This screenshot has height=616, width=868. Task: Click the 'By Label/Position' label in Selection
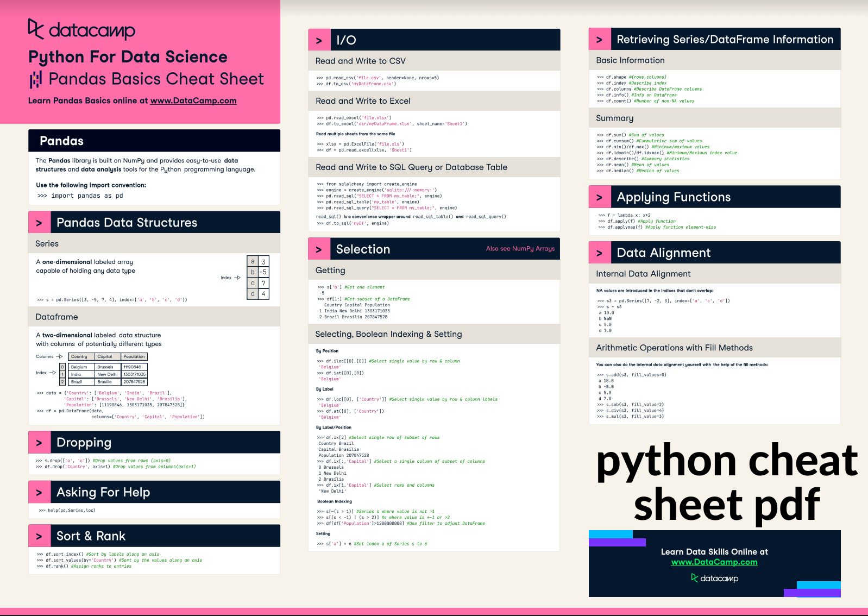(x=334, y=428)
